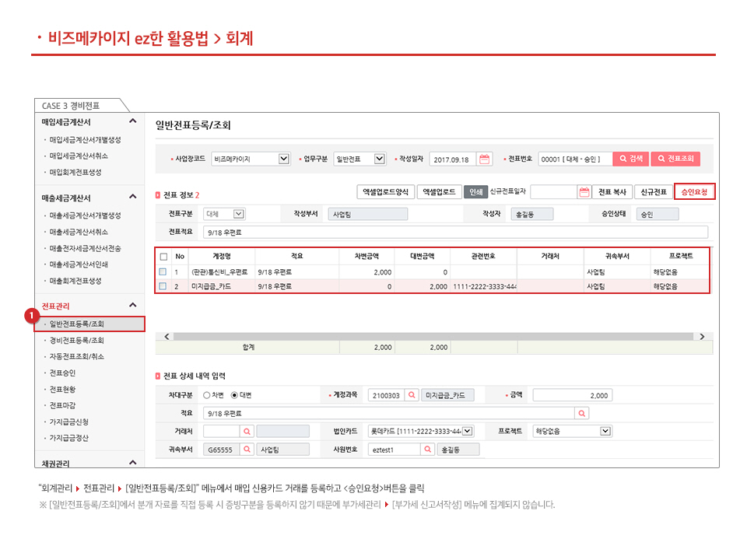Click 계정명 column header

coord(222,256)
